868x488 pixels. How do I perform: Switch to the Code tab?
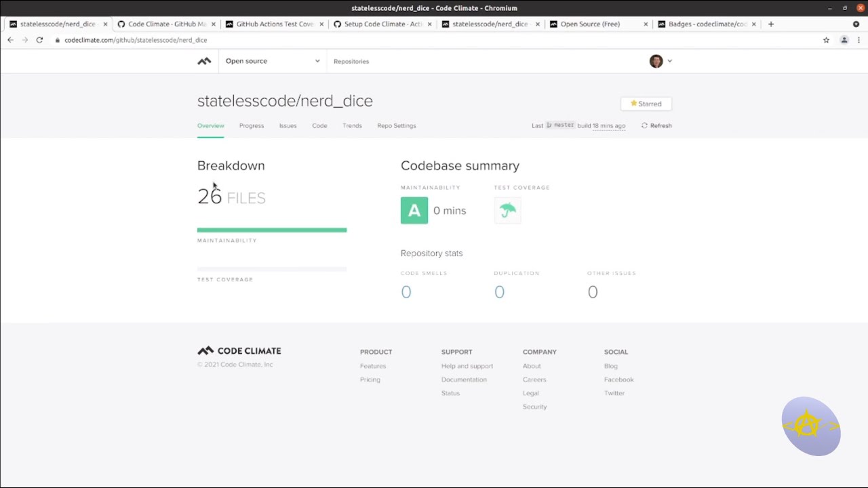(319, 125)
